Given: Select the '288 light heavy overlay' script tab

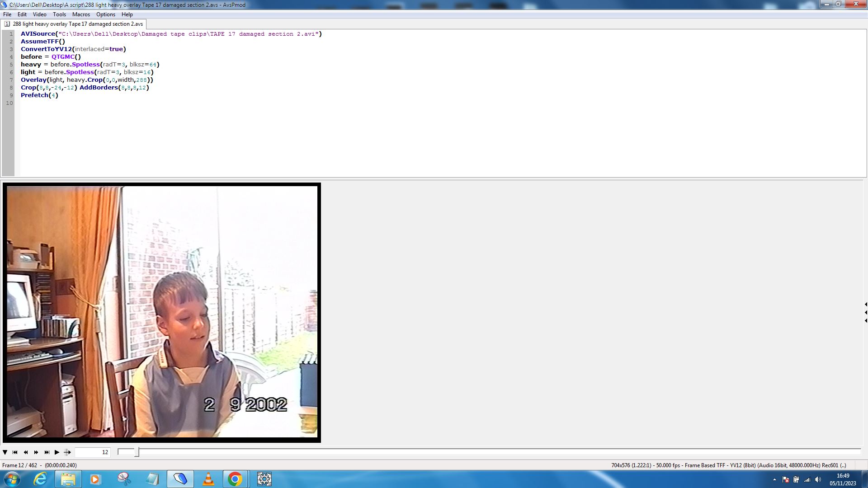Looking at the screenshot, I should 74,24.
